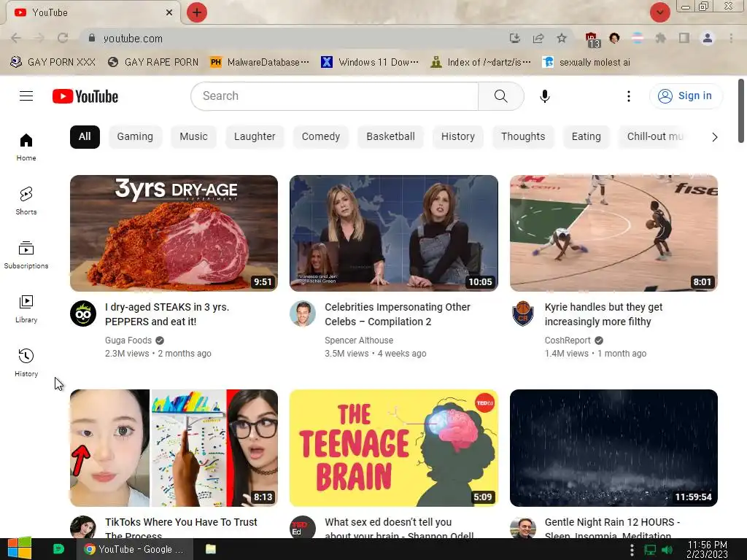Open YouTube settings three-dot menu
The image size is (747, 560).
(628, 96)
